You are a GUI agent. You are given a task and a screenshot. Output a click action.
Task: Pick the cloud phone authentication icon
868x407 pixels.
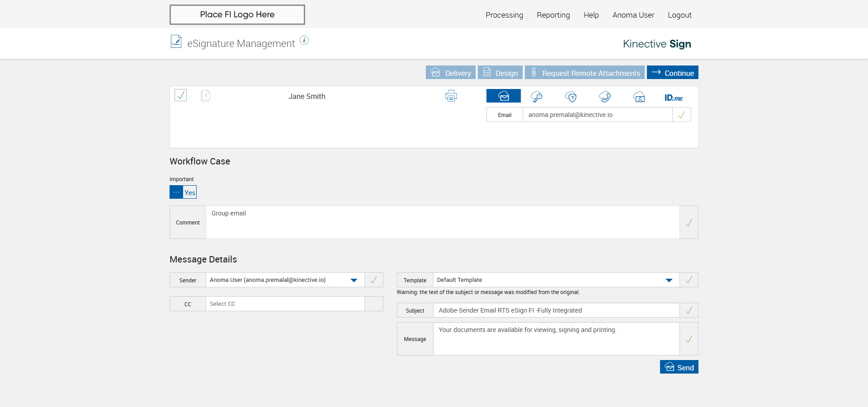click(605, 97)
